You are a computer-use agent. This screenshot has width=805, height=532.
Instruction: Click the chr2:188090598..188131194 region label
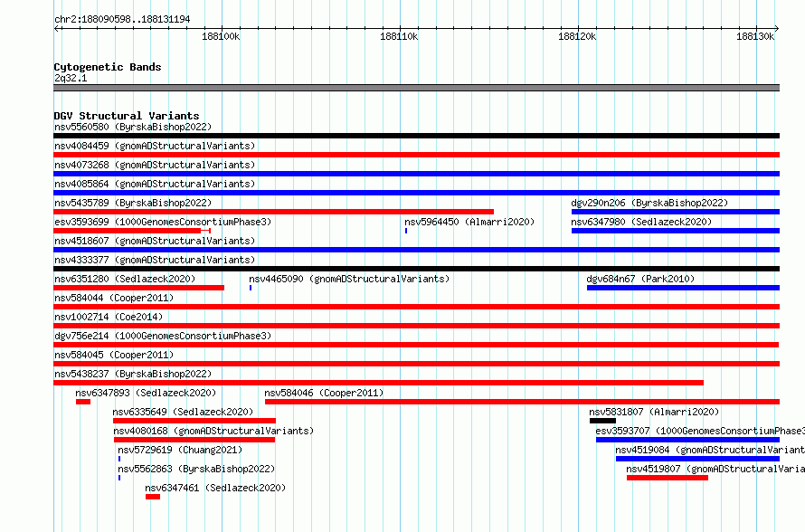coord(122,19)
